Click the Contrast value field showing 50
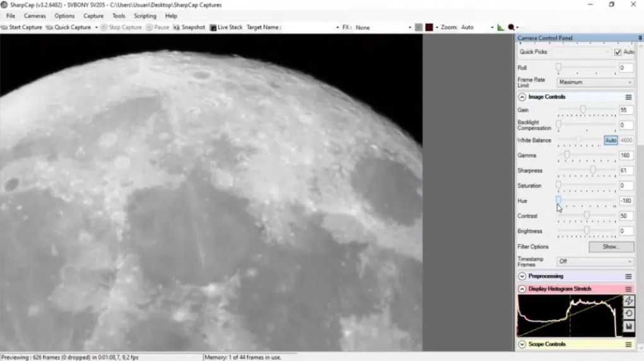This screenshot has width=644, height=361. 626,216
